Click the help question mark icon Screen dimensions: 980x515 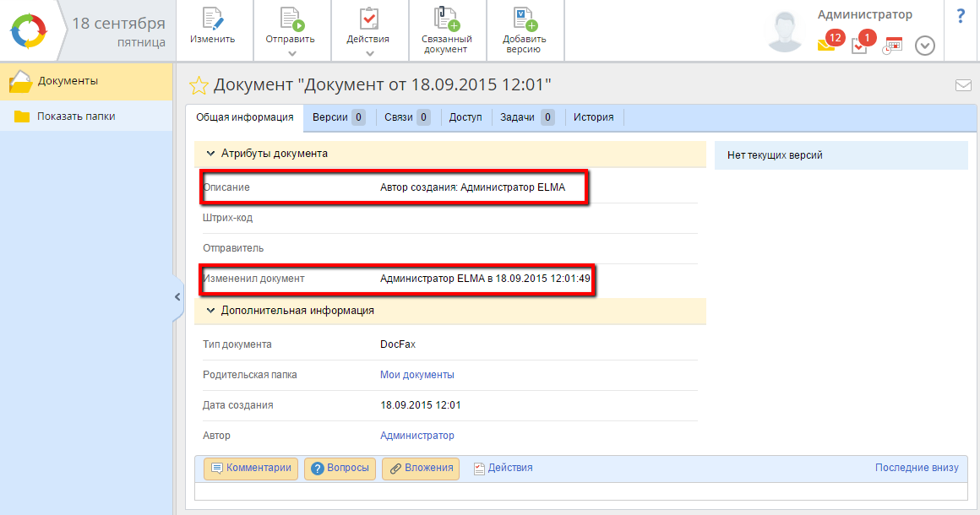[x=961, y=16]
